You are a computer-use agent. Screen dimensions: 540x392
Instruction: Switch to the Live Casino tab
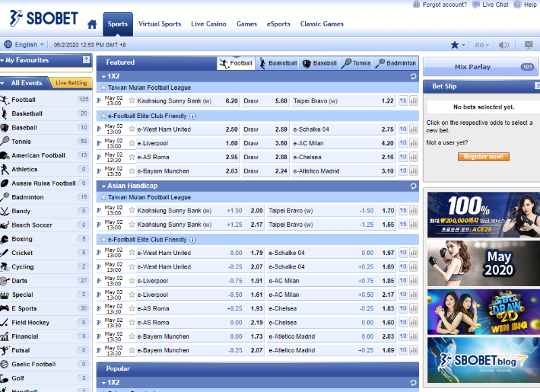pos(209,24)
